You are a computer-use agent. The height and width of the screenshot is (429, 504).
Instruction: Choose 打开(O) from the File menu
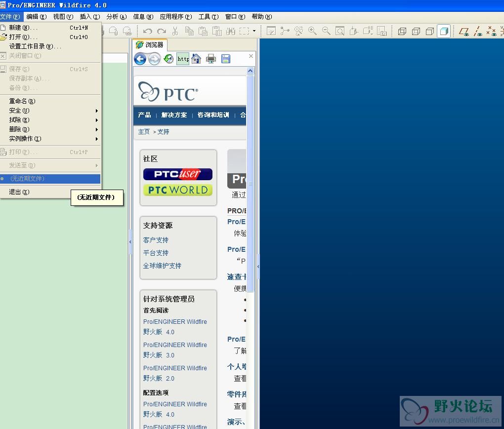50,37
